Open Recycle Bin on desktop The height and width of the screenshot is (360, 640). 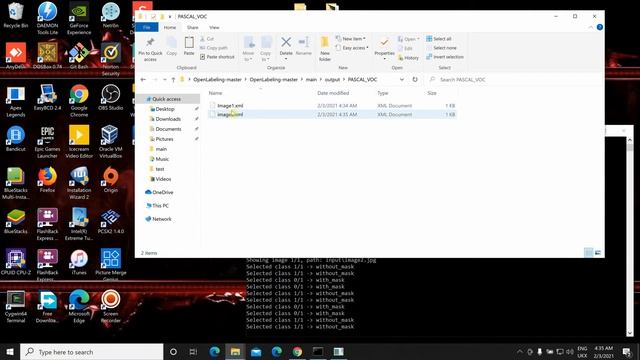coord(16,16)
